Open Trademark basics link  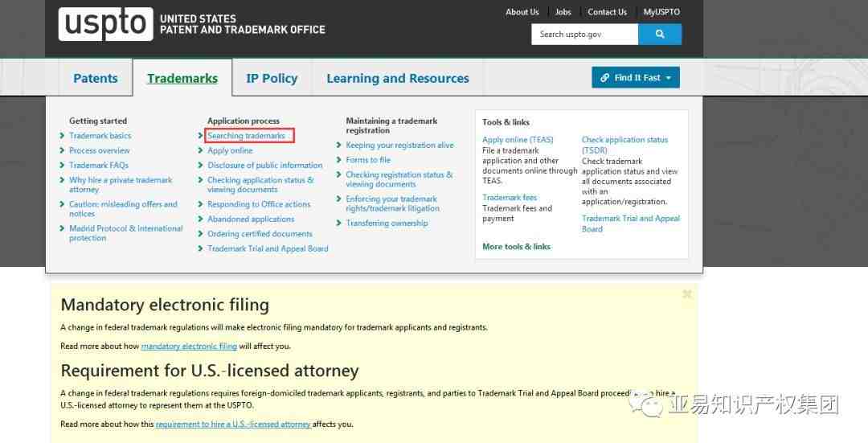tap(100, 136)
